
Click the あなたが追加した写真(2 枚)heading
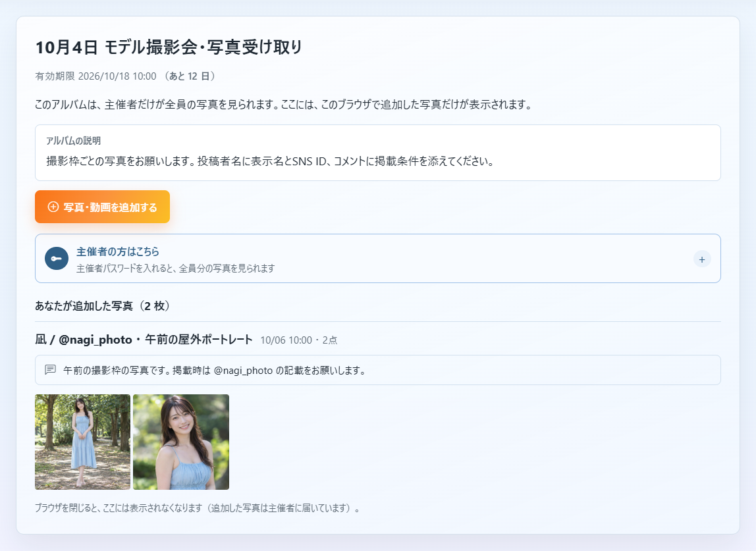103,306
